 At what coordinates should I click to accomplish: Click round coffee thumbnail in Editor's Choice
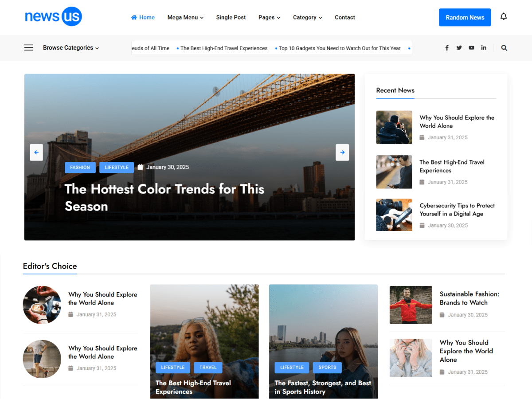[42, 305]
